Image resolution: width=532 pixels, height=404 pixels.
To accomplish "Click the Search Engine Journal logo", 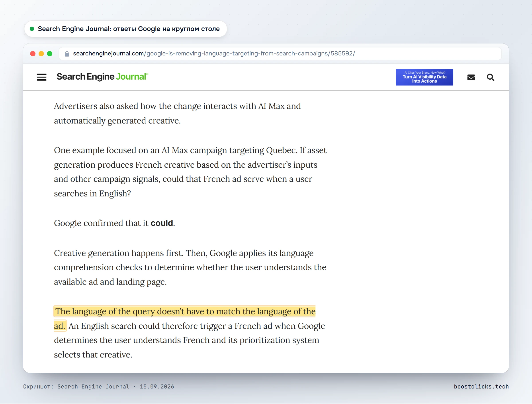I will coord(102,77).
